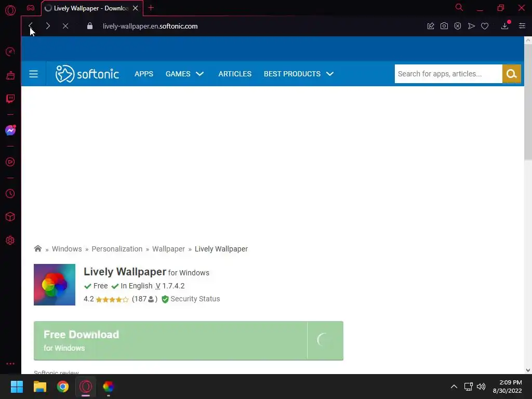Search in tabs magnifier icon
The image size is (532, 399).
pos(459,7)
